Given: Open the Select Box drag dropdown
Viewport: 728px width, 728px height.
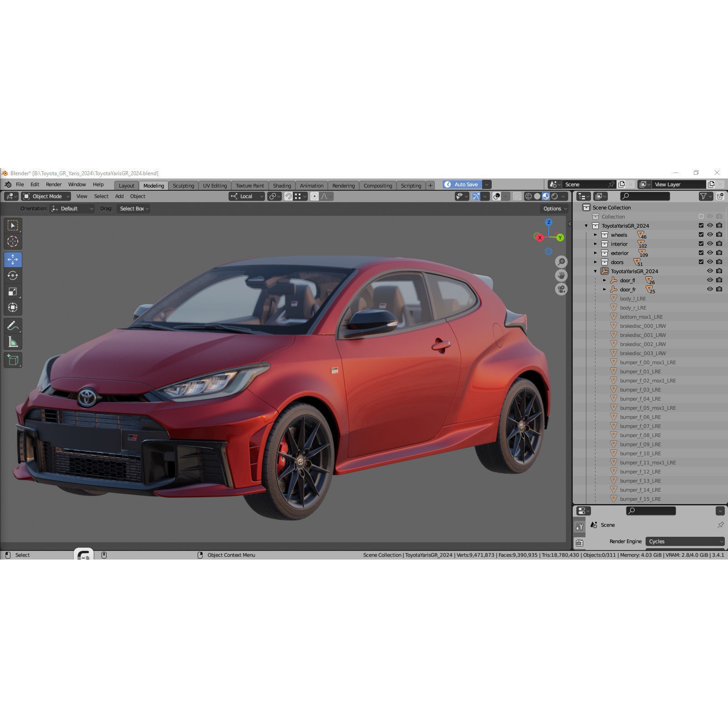Looking at the screenshot, I should click(x=133, y=209).
